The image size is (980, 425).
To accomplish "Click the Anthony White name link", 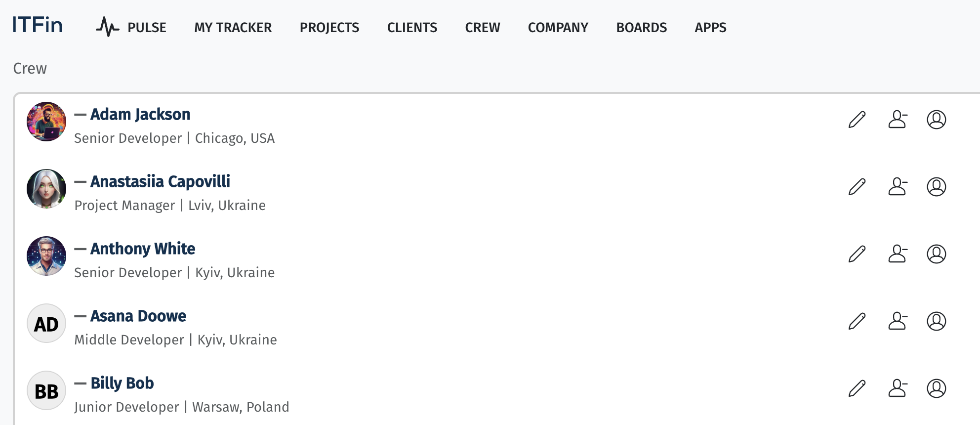I will click(143, 249).
